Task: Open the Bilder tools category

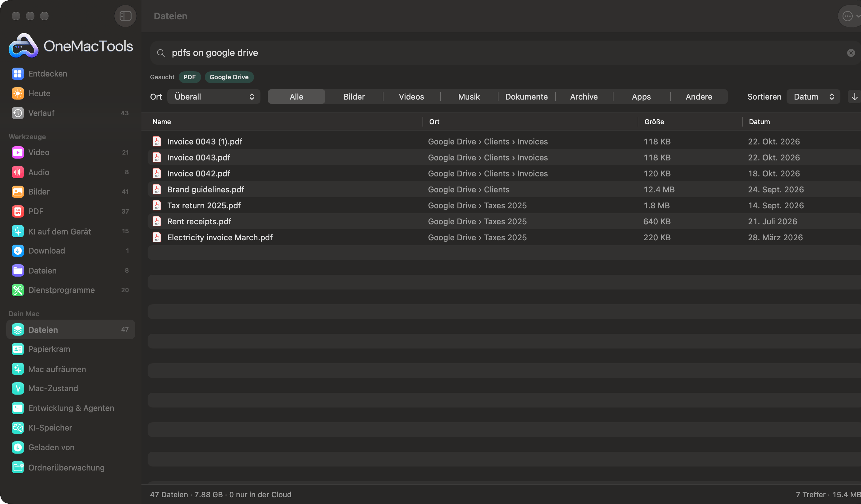Action: point(71,191)
